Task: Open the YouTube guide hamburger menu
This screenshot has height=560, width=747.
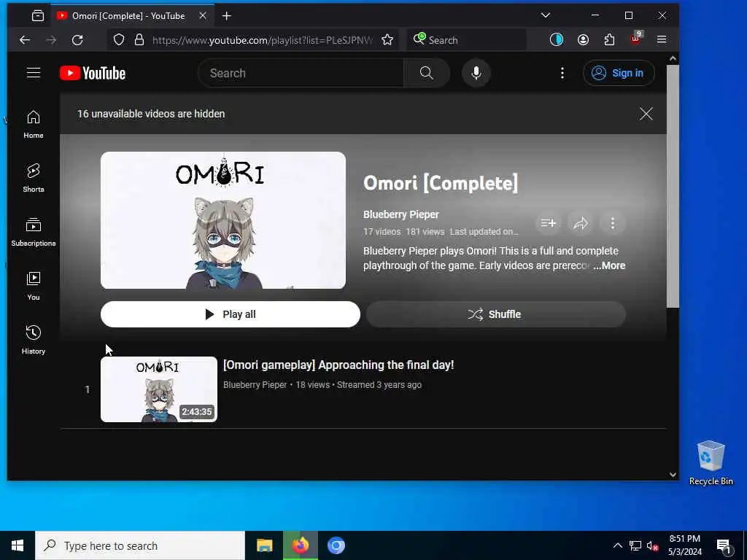Action: click(x=34, y=73)
